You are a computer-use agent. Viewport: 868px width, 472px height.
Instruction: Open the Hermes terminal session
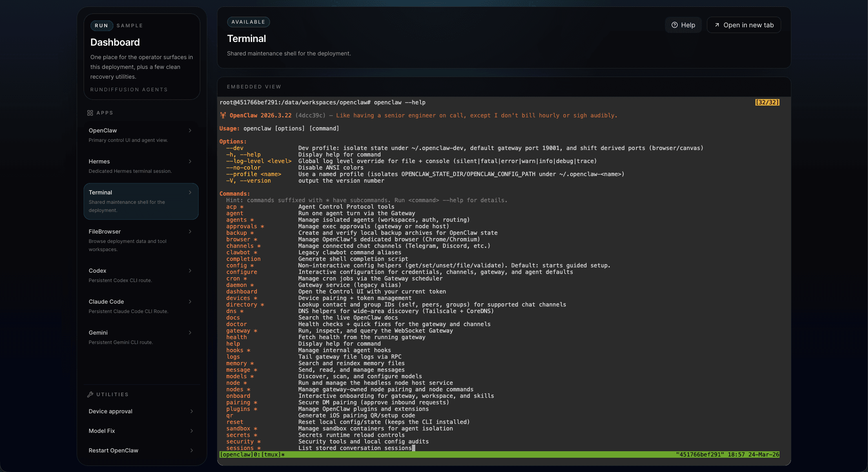click(141, 166)
